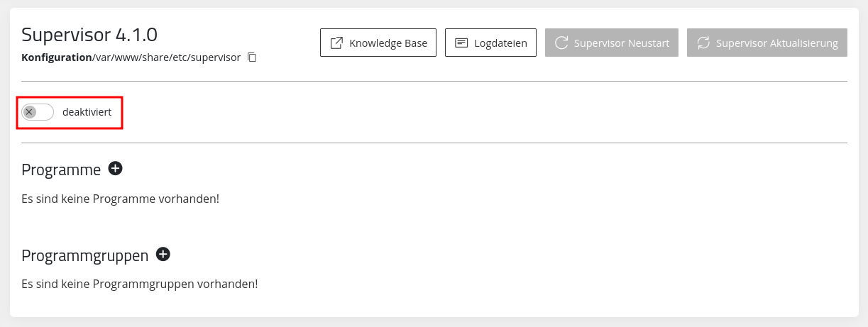The width and height of the screenshot is (868, 327).
Task: Open the Knowledge Base
Action: (378, 43)
